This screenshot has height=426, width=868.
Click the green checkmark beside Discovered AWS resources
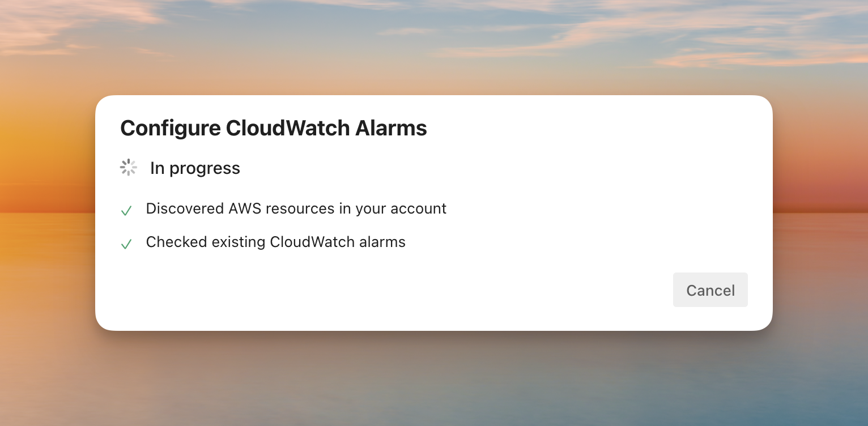(126, 210)
